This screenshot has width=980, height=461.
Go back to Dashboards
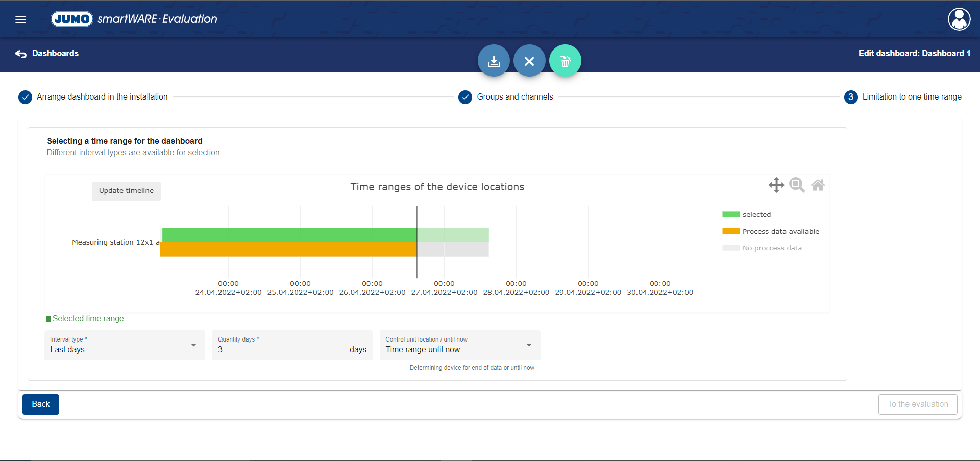click(x=47, y=54)
